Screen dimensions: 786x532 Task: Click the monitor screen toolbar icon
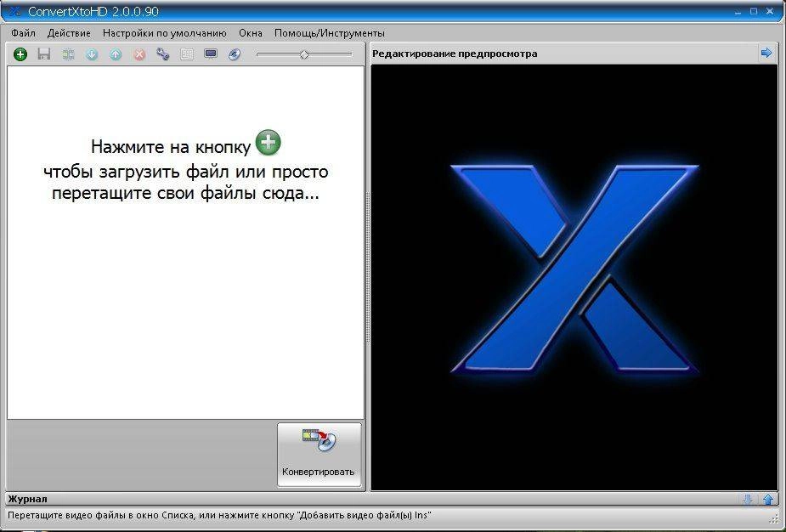pos(211,54)
